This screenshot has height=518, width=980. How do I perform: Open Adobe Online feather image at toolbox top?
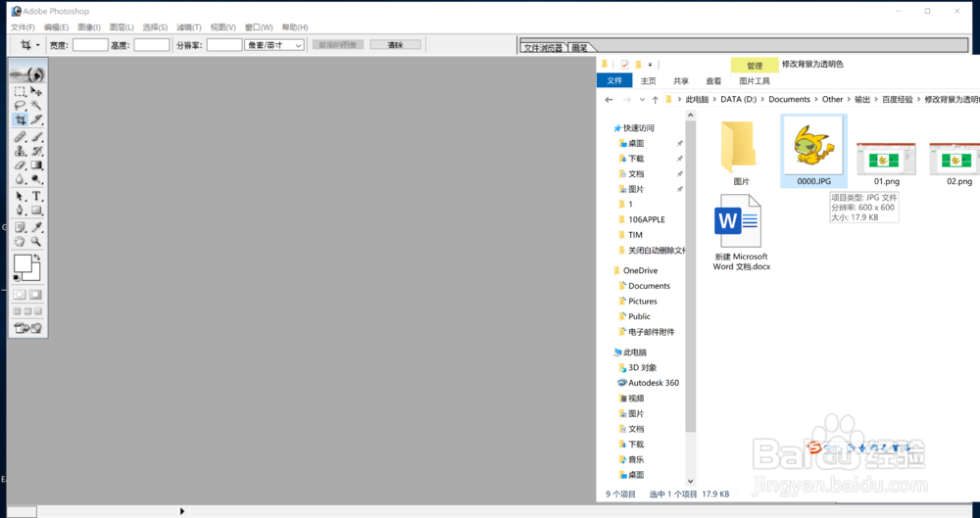[x=28, y=73]
